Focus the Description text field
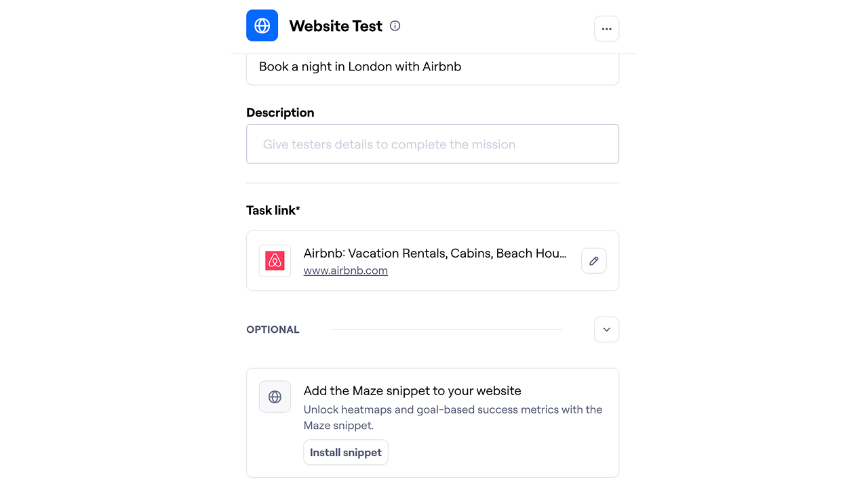The height and width of the screenshot is (488, 868). (x=433, y=144)
